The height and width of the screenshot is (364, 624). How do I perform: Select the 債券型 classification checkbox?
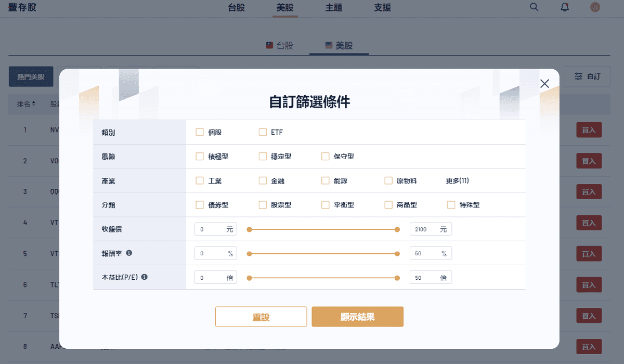(199, 204)
